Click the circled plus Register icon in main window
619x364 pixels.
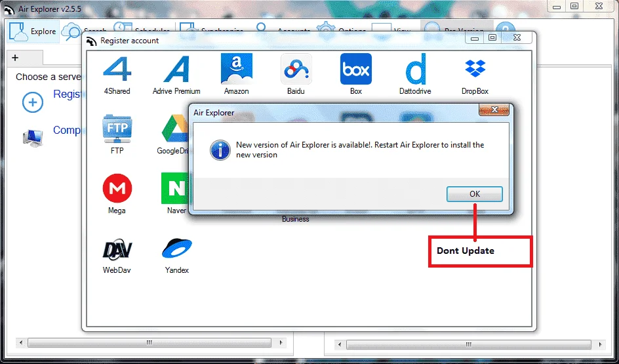[x=33, y=103]
